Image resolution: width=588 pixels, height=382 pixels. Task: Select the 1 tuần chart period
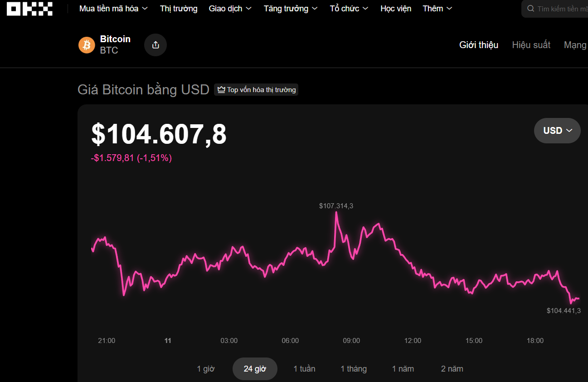click(x=304, y=368)
